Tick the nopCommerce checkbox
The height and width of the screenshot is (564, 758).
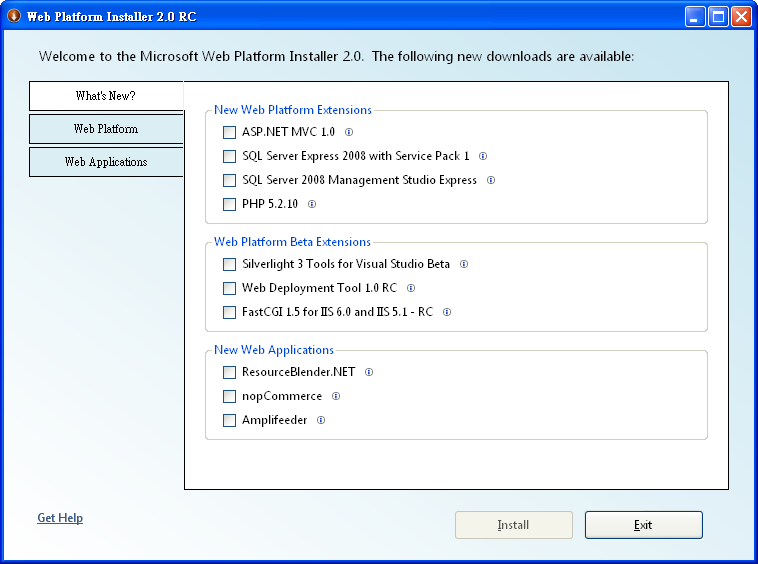(x=229, y=396)
